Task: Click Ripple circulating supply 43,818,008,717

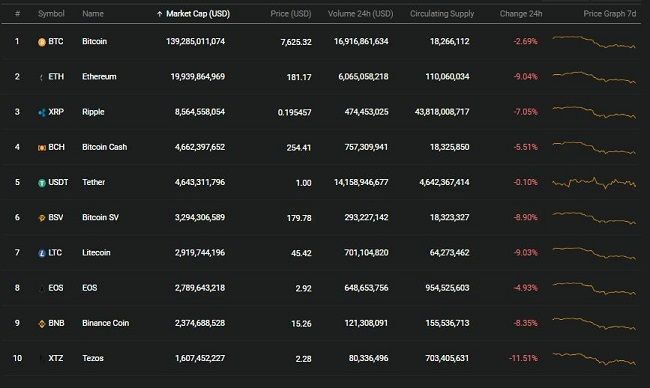Action: [x=442, y=112]
